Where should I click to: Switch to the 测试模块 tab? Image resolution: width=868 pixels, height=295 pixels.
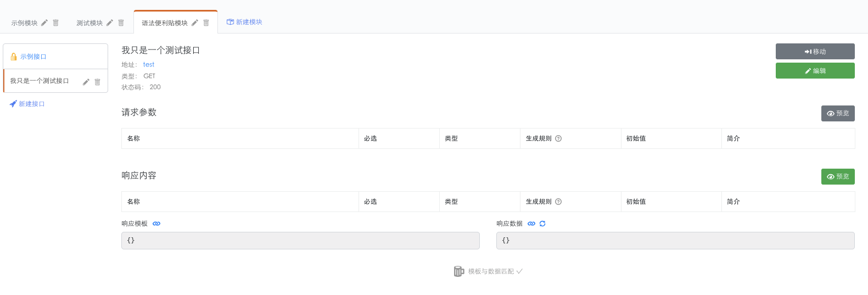89,23
